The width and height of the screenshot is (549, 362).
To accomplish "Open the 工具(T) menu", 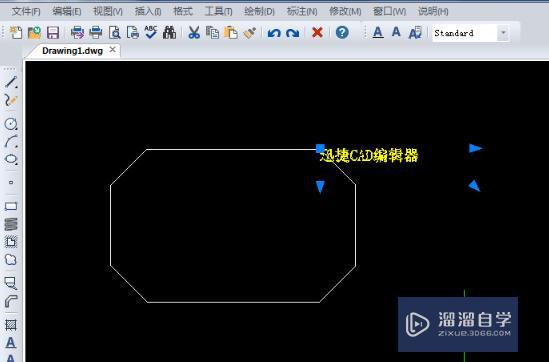I will click(x=218, y=12).
